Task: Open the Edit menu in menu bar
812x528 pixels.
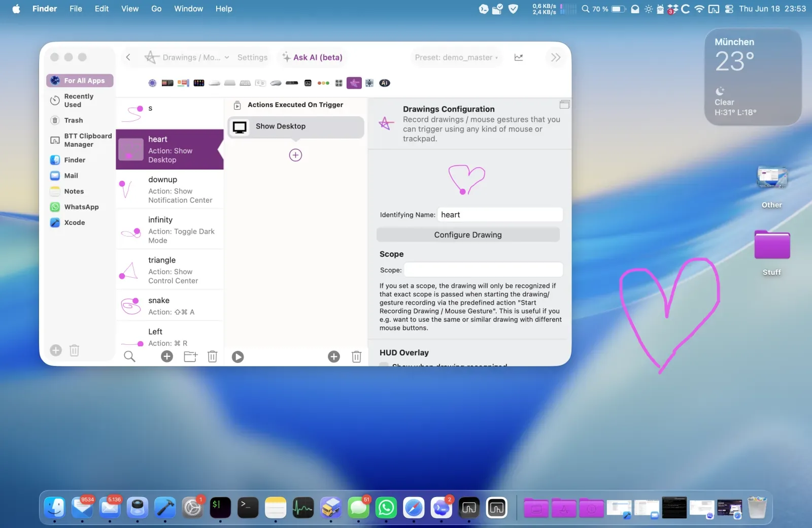Action: pos(101,9)
